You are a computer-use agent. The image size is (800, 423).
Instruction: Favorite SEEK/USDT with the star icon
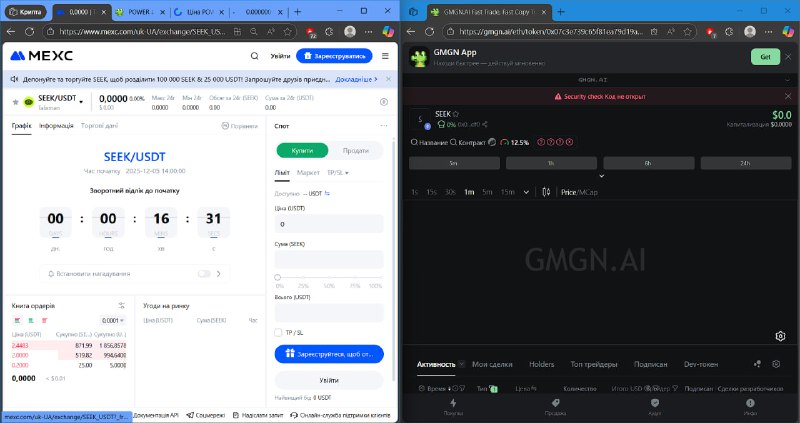[15, 102]
